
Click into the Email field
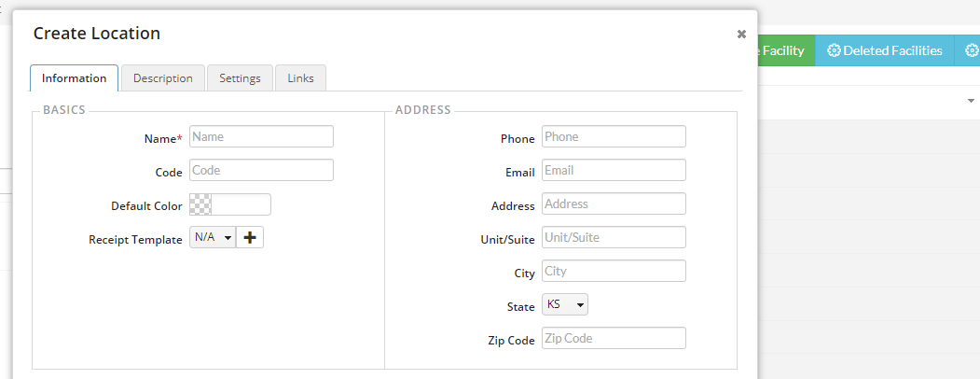614,170
